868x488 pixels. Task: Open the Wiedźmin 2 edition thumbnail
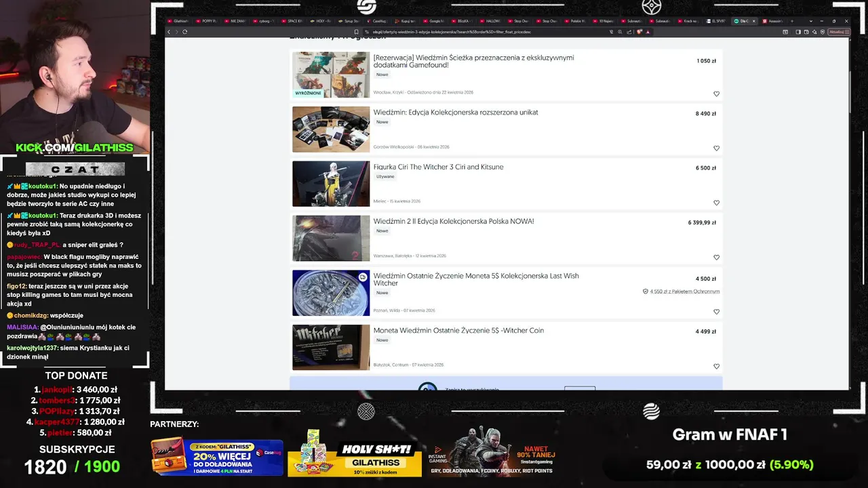point(331,238)
